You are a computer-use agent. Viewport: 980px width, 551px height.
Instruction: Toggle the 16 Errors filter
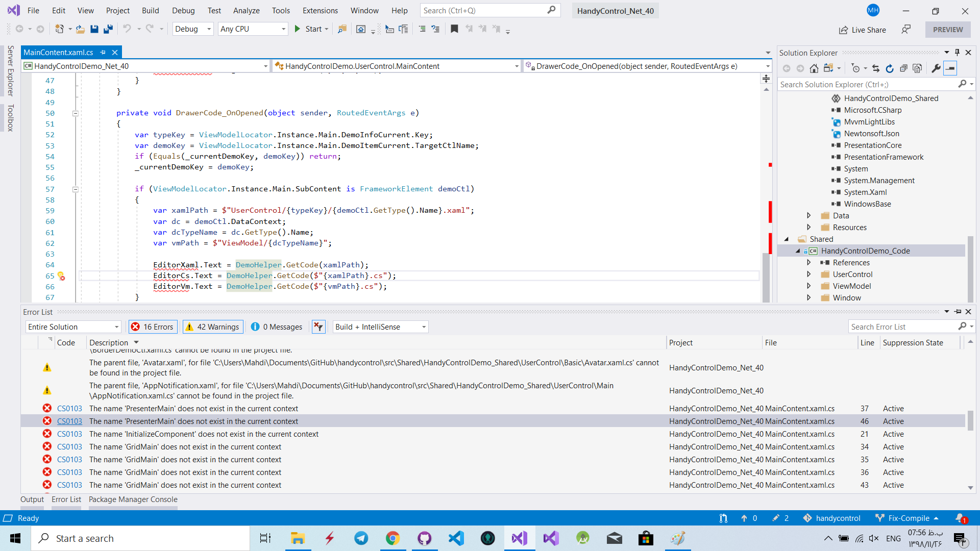point(153,327)
